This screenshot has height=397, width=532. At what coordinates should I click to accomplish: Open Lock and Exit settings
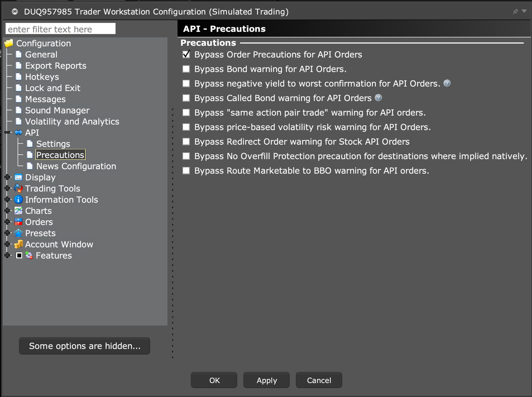point(53,88)
